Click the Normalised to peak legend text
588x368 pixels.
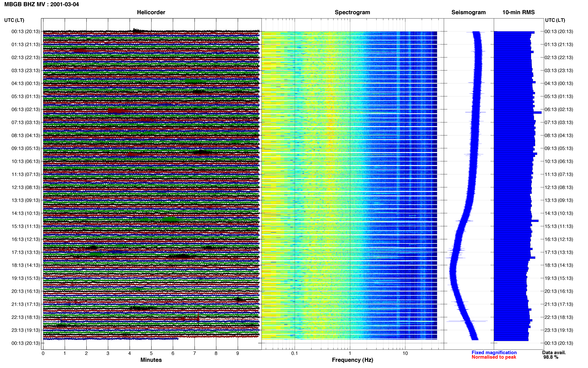[494, 357]
